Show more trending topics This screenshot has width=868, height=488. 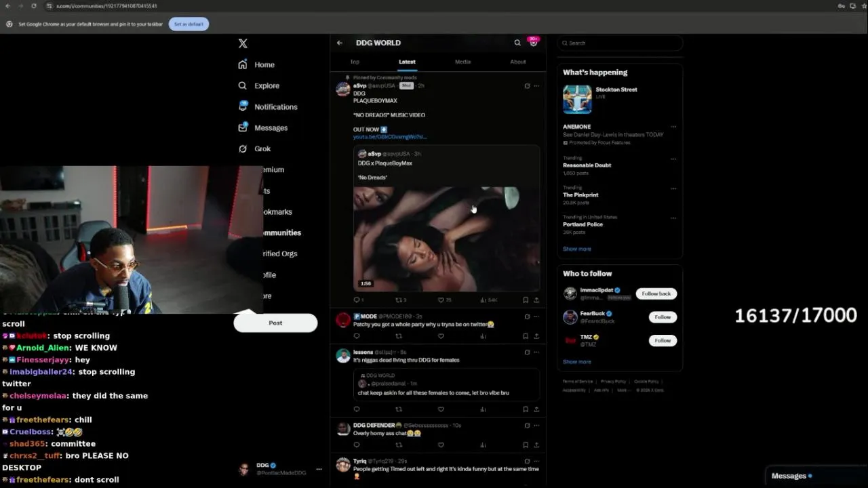pyautogui.click(x=577, y=249)
